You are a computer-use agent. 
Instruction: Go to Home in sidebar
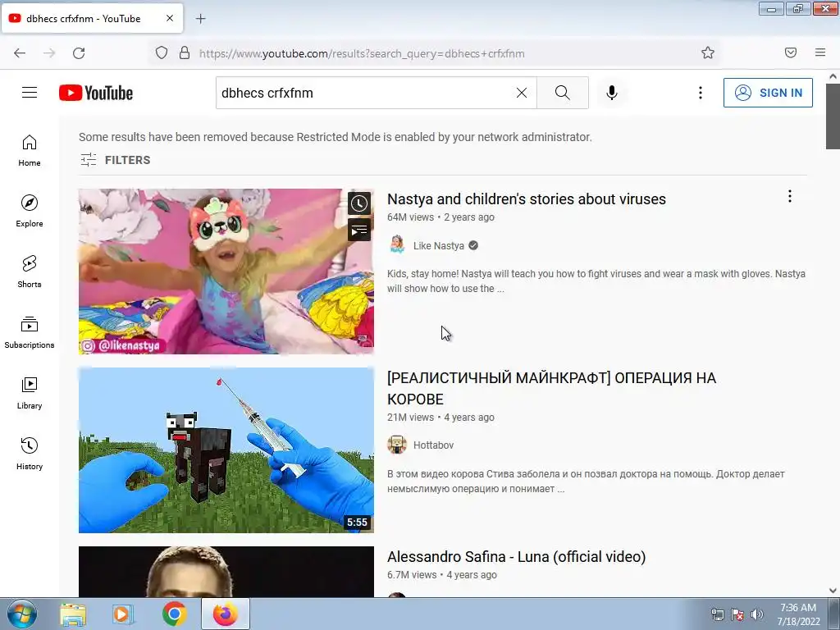(30, 151)
